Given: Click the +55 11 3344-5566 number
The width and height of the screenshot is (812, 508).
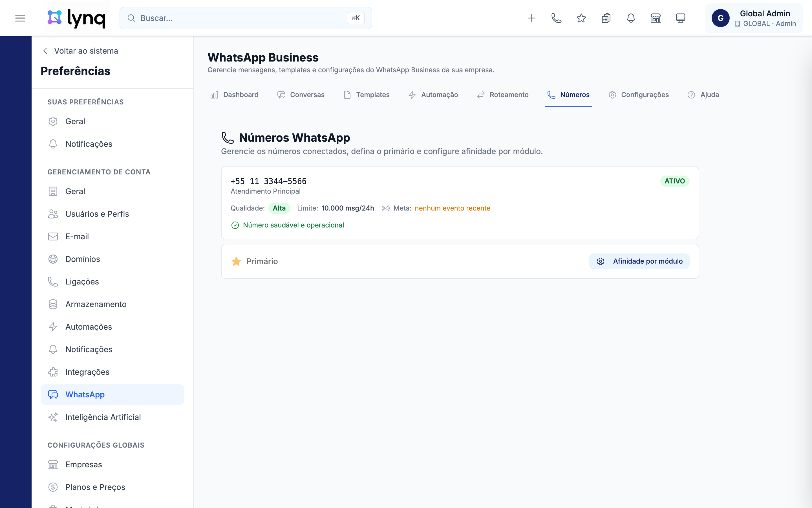Looking at the screenshot, I should tap(268, 181).
